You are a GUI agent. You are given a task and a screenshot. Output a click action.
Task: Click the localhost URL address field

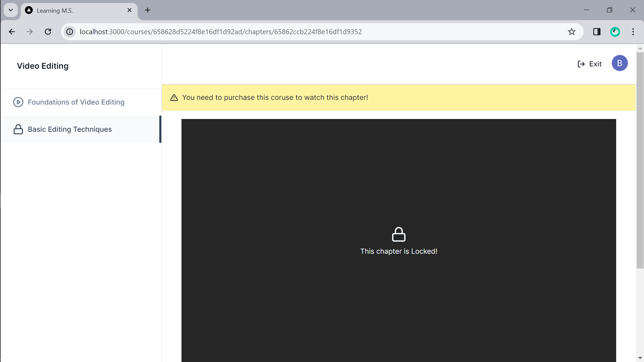coord(220,32)
